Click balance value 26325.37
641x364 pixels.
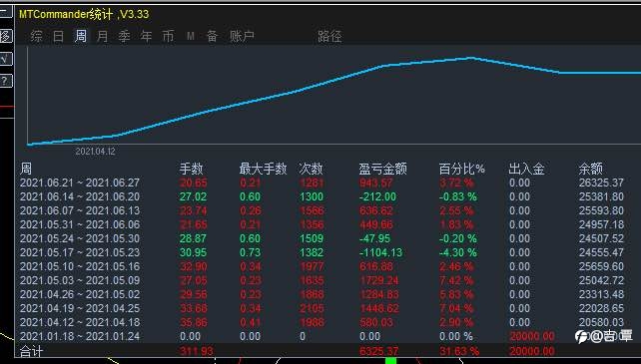click(x=601, y=182)
